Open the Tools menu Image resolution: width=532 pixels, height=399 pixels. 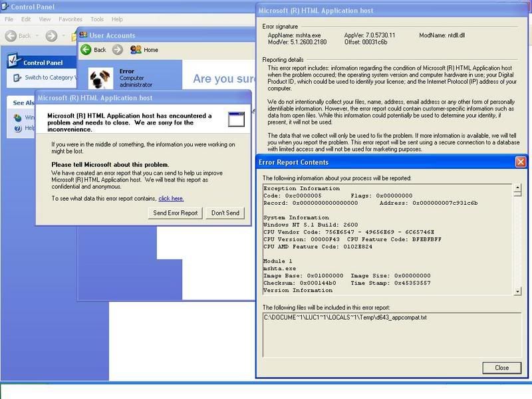97,20
